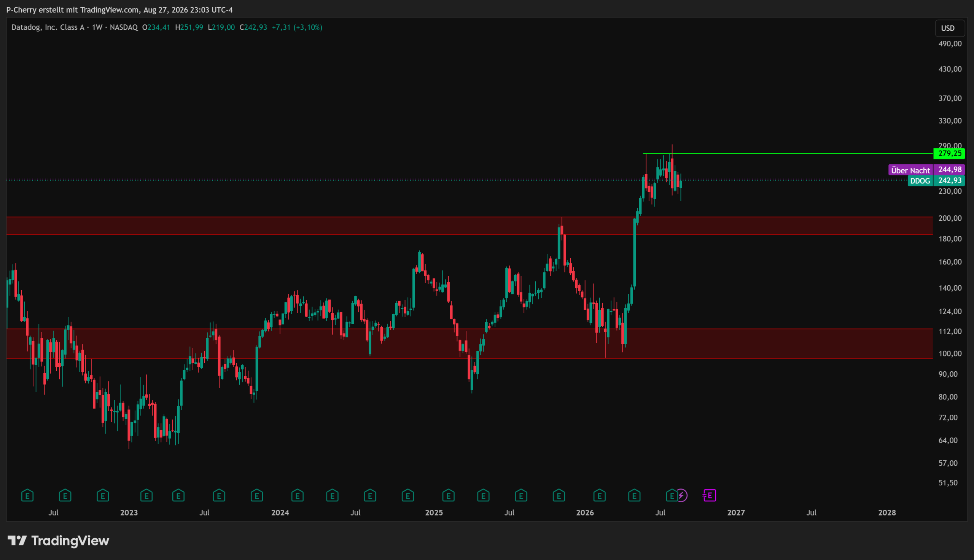Click the NASDAQ exchange name in the legend
Viewport: 974px width, 560px height.
tap(124, 27)
